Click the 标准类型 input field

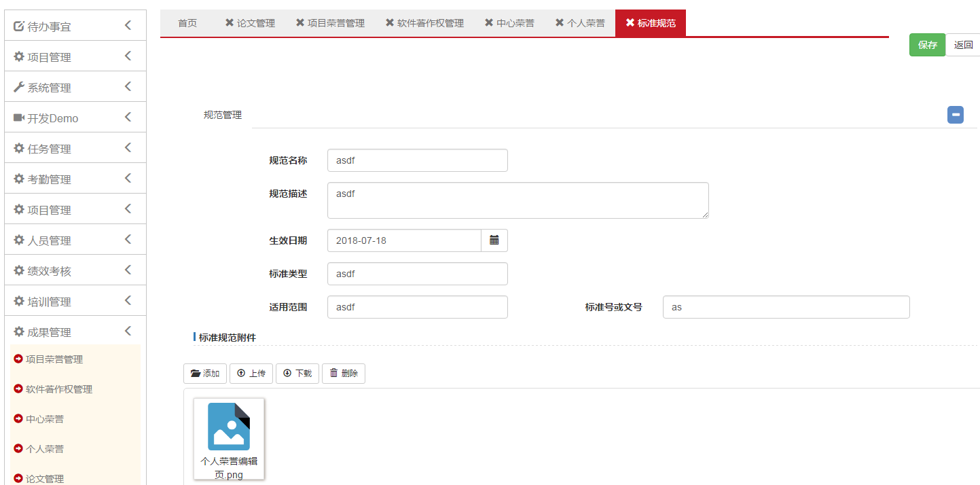click(418, 274)
